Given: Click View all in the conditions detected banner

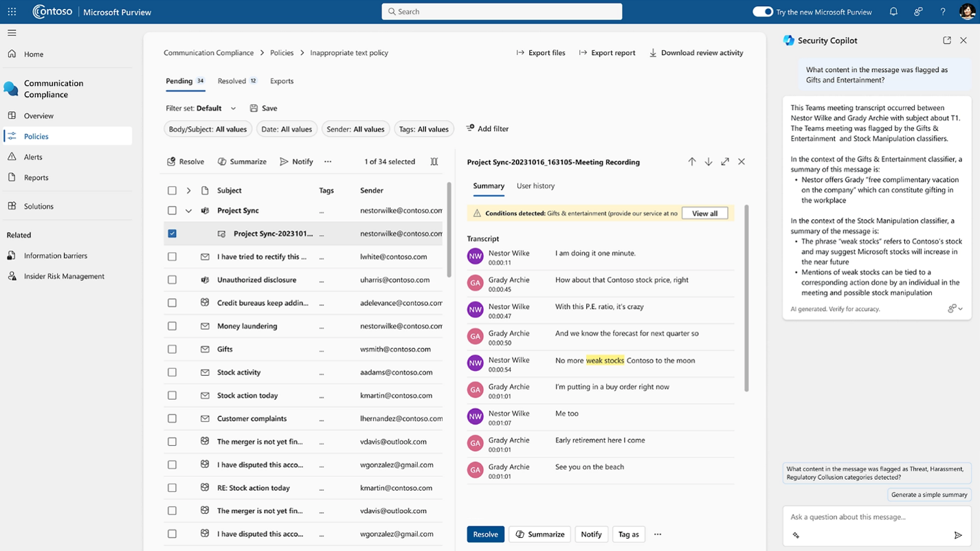Looking at the screenshot, I should (x=704, y=213).
